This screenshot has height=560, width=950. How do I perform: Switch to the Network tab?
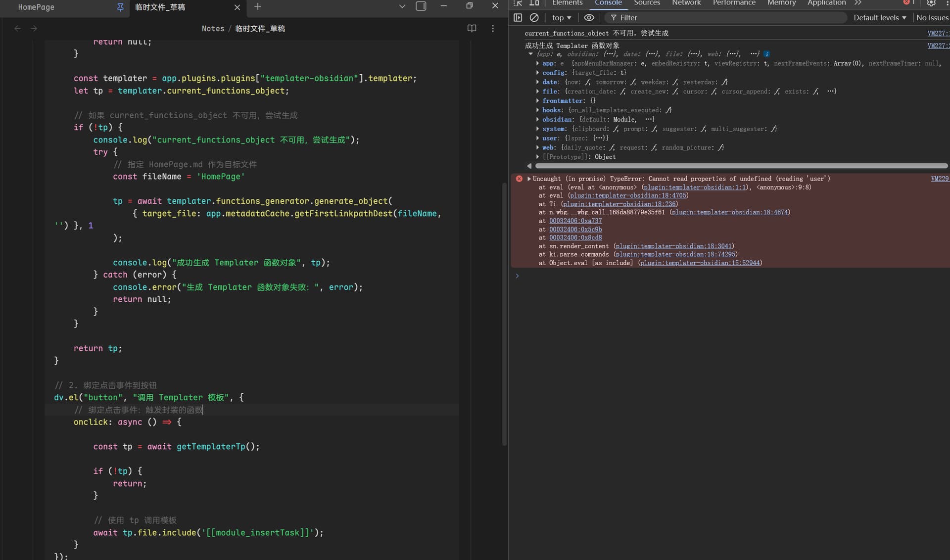pyautogui.click(x=686, y=3)
